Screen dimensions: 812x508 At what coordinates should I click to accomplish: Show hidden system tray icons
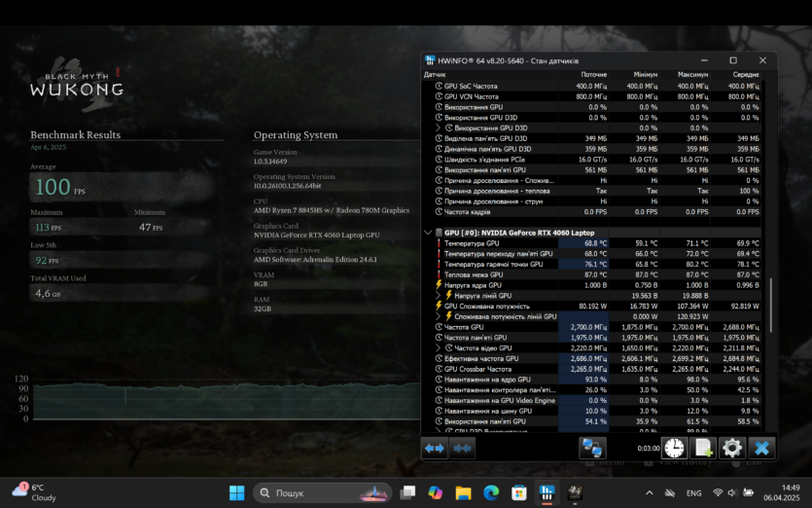tap(650, 493)
